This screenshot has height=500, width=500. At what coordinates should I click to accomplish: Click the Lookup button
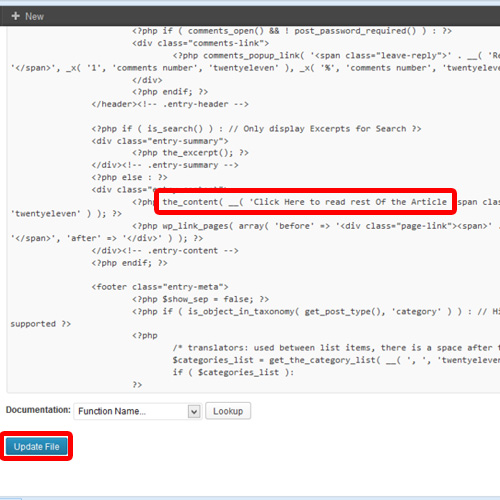(228, 411)
